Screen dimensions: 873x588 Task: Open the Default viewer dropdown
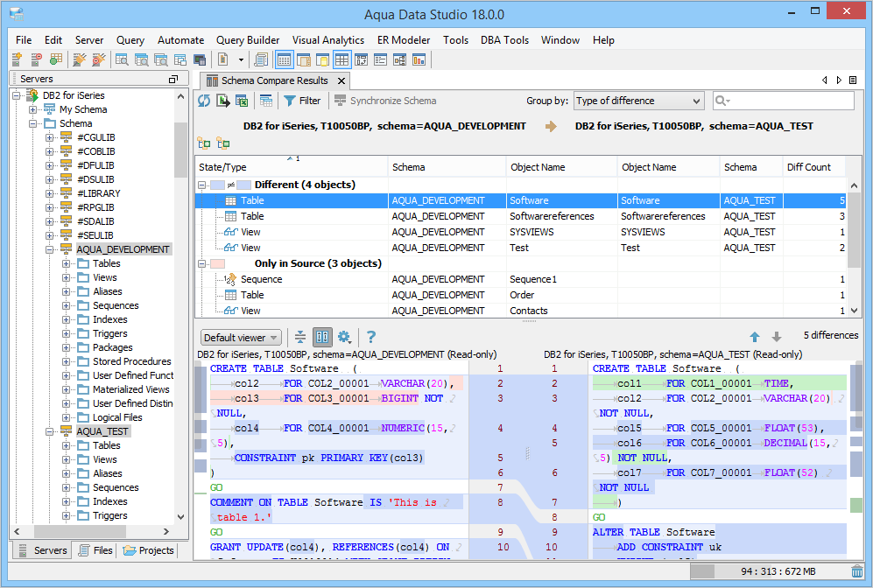pyautogui.click(x=241, y=338)
